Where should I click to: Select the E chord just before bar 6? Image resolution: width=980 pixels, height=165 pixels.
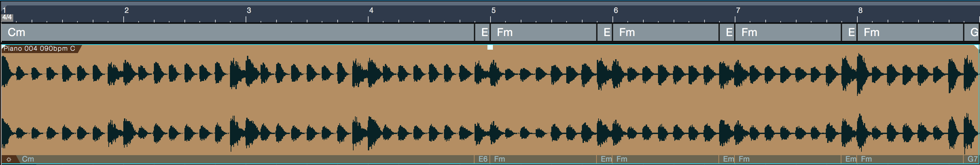605,32
